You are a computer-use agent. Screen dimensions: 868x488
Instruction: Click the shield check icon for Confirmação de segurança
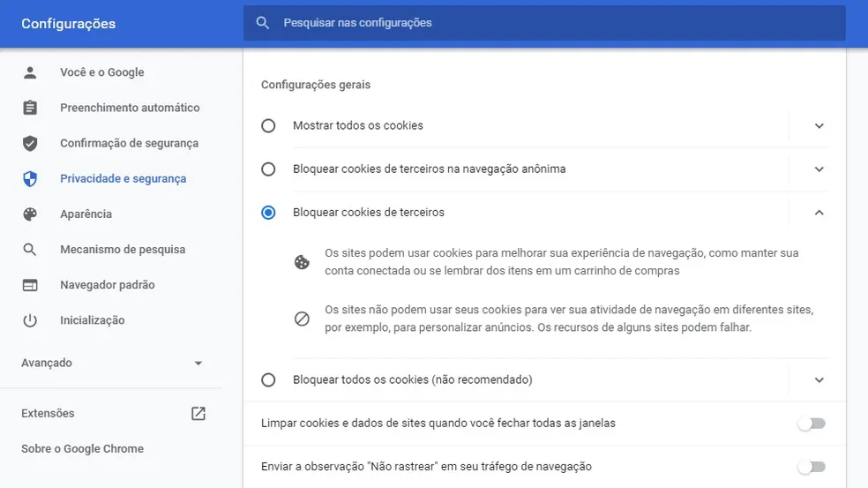coord(30,143)
